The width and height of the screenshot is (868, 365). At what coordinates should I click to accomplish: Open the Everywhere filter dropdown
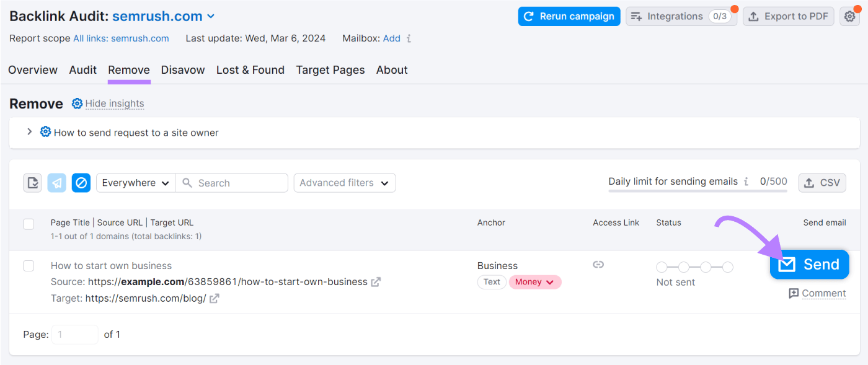pyautogui.click(x=135, y=182)
